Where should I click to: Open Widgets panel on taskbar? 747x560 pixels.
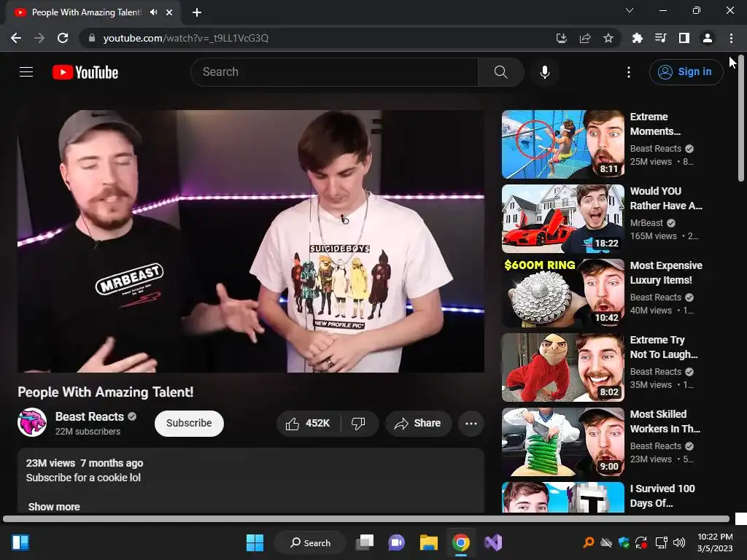[20, 542]
